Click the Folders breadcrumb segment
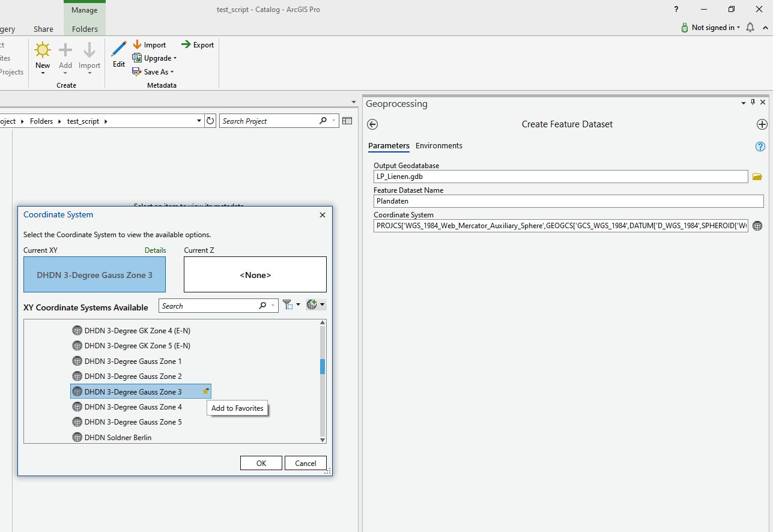Screen dimensions: 773x532 point(41,121)
